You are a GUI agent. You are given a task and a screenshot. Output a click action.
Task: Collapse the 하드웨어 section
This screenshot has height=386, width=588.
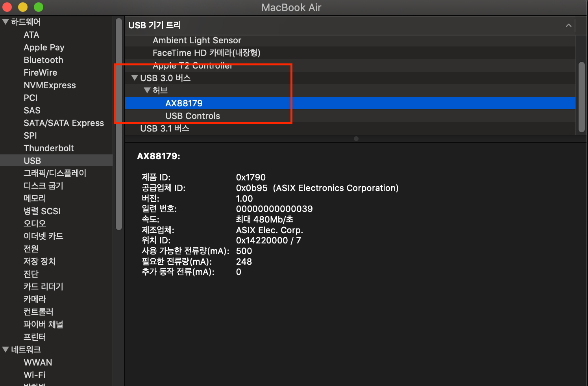pyautogui.click(x=6, y=22)
